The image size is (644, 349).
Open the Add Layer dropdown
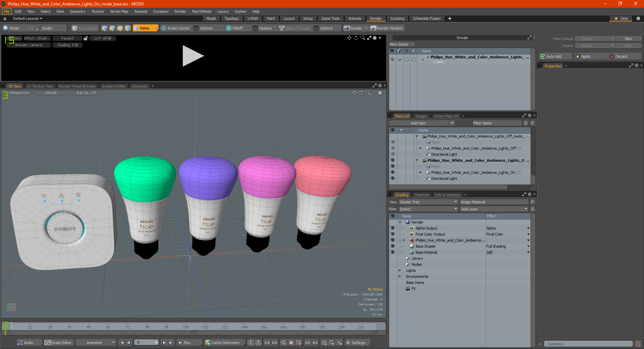(x=494, y=209)
